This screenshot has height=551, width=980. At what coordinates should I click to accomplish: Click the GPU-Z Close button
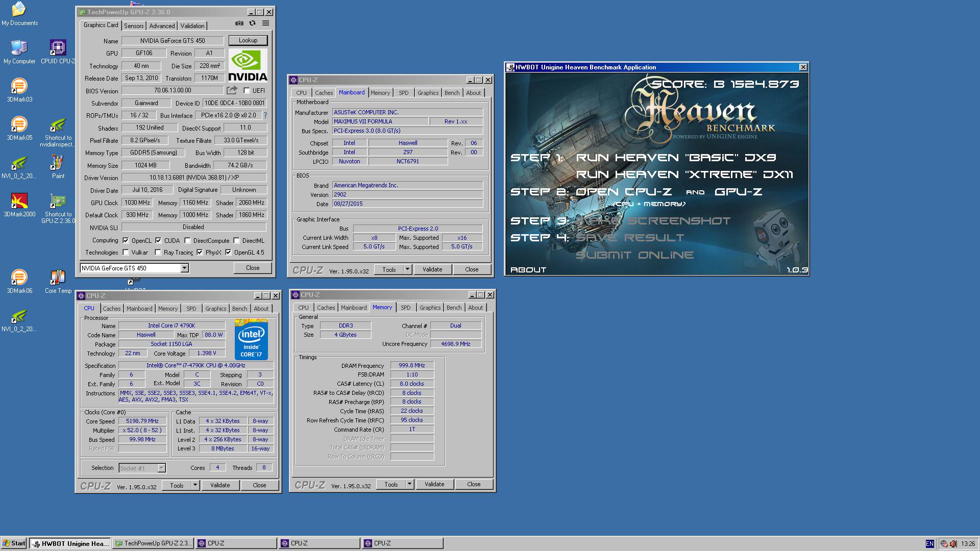(x=253, y=268)
